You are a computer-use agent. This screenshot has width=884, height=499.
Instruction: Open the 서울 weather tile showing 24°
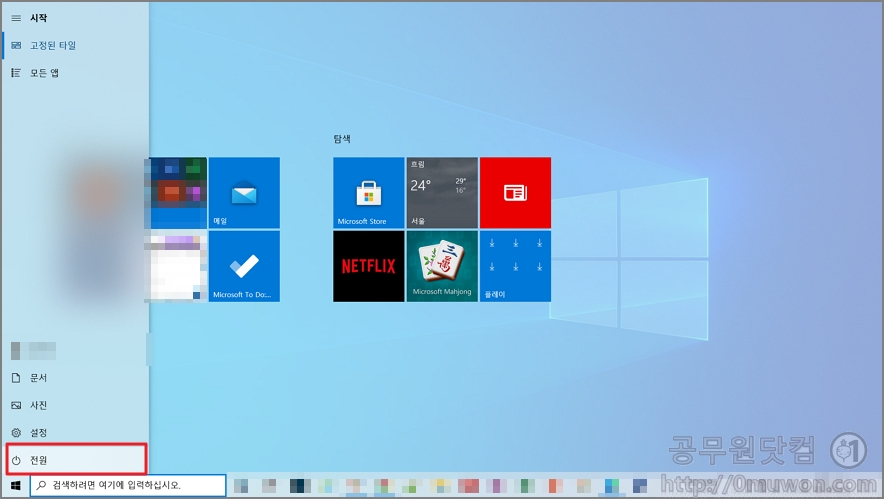point(442,193)
